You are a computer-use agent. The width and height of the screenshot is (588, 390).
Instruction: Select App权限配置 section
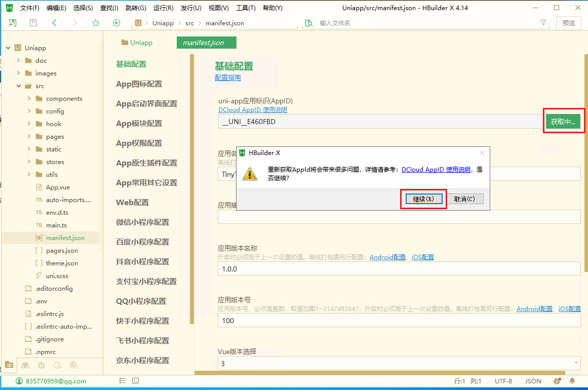(x=139, y=143)
